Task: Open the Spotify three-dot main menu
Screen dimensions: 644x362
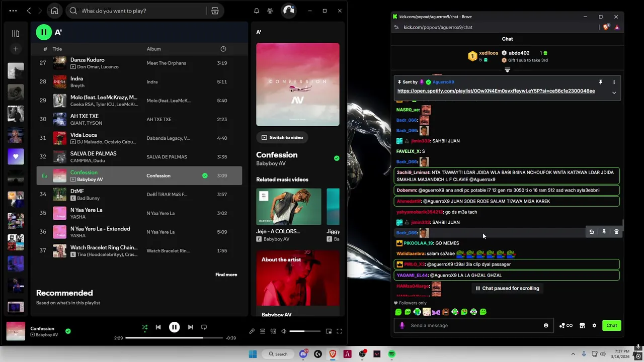Action: [x=13, y=11]
